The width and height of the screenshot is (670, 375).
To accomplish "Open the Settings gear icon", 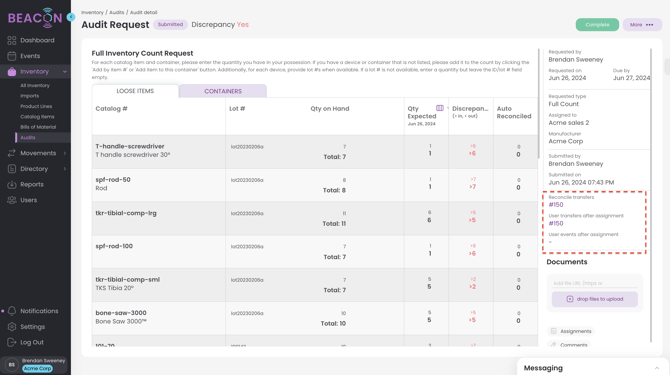I will 12,327.
